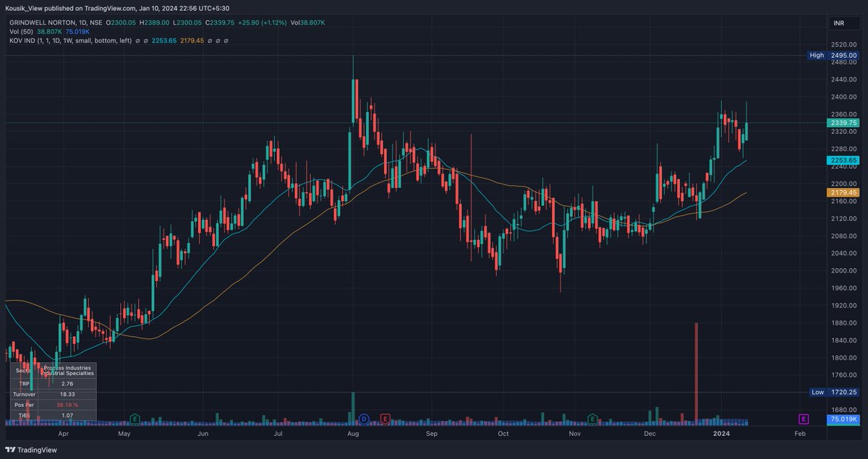Image resolution: width=868 pixels, height=459 pixels.
Task: Click the Feb label on time axis
Action: pyautogui.click(x=799, y=434)
